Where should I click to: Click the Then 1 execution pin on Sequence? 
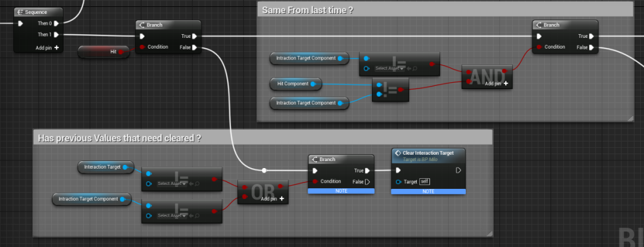[x=56, y=35]
